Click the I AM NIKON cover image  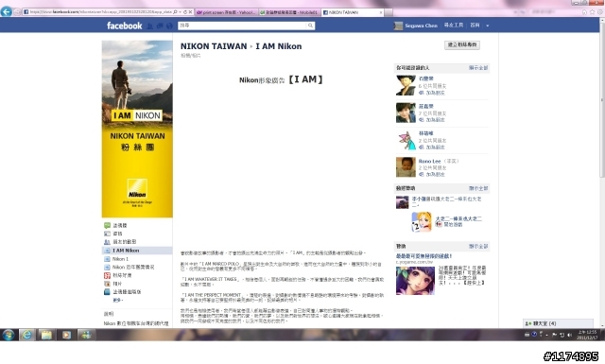coord(137,129)
